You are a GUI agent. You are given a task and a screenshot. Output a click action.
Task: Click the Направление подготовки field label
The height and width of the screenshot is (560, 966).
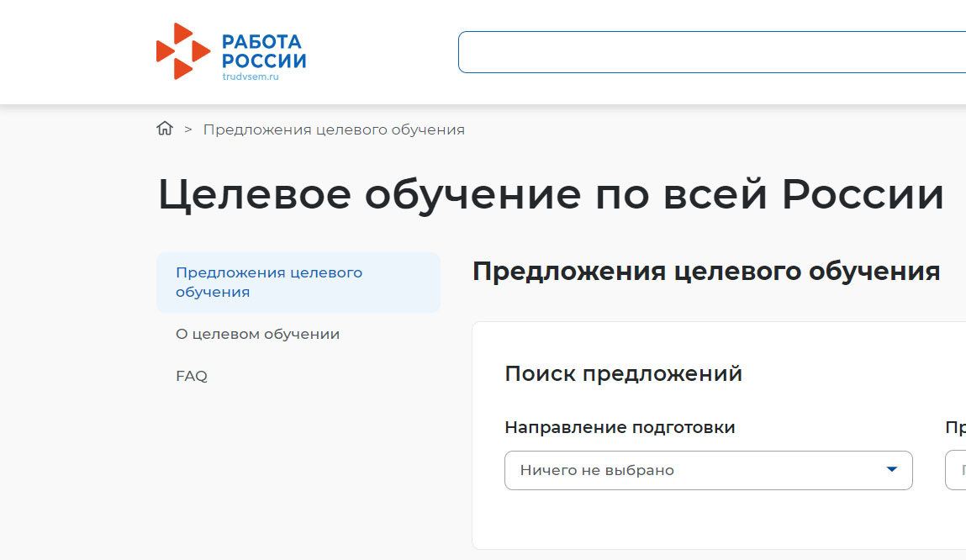point(620,427)
